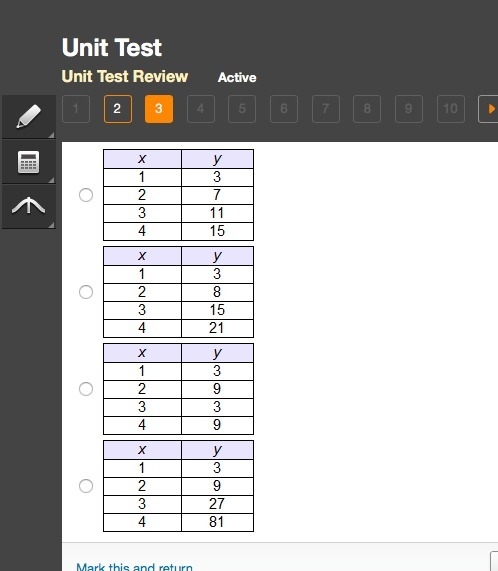Image resolution: width=498 pixels, height=571 pixels.
Task: Expand the calculator tool options corner
Action: click(x=51, y=180)
